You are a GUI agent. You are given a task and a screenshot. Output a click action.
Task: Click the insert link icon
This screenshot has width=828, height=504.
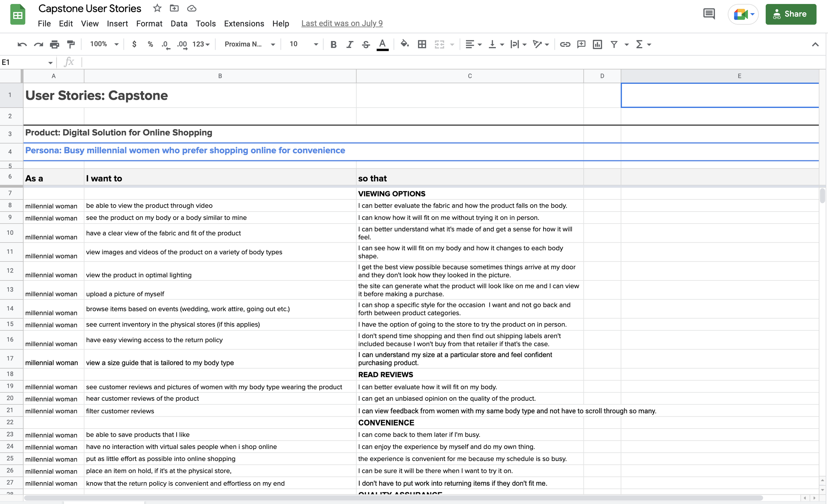tap(565, 44)
